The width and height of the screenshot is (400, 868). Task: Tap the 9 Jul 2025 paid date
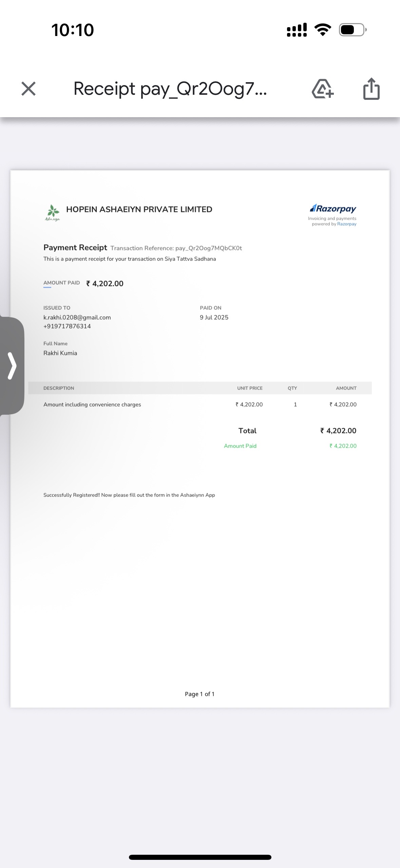pyautogui.click(x=214, y=318)
